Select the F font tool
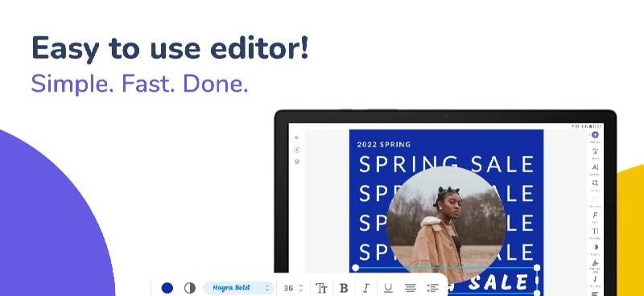This screenshot has width=644, height=296. click(x=595, y=215)
